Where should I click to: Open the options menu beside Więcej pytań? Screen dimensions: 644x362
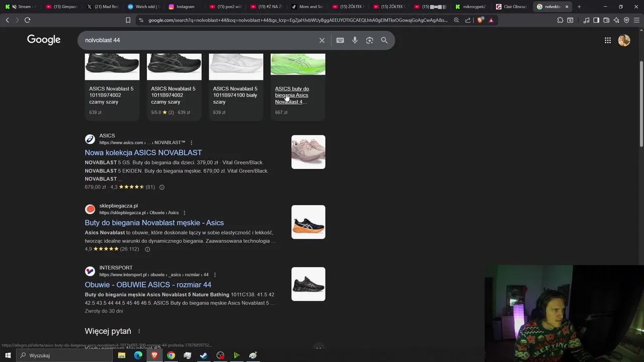click(x=139, y=331)
